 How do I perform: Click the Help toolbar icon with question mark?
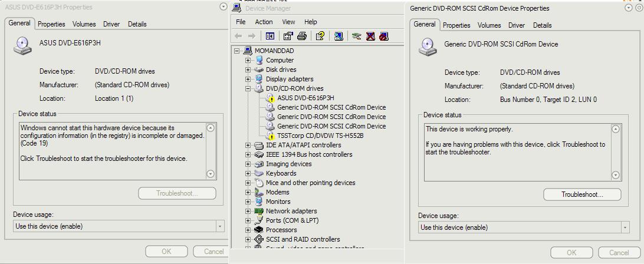click(x=320, y=36)
